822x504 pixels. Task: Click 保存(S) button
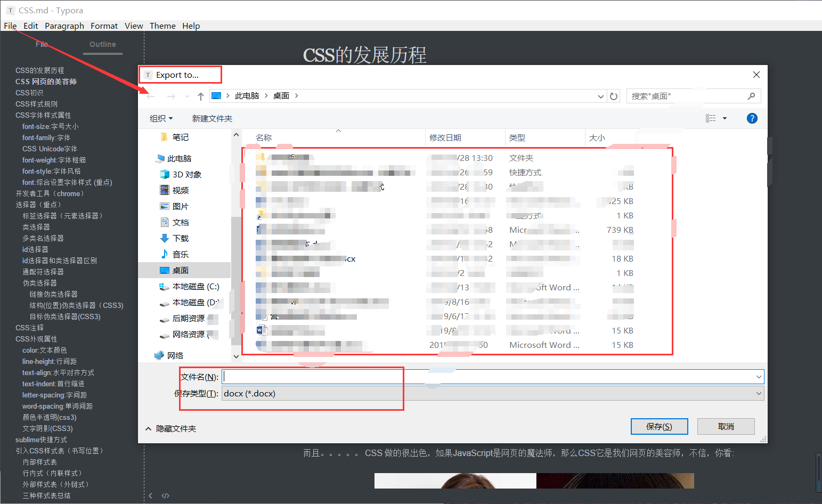click(x=659, y=427)
